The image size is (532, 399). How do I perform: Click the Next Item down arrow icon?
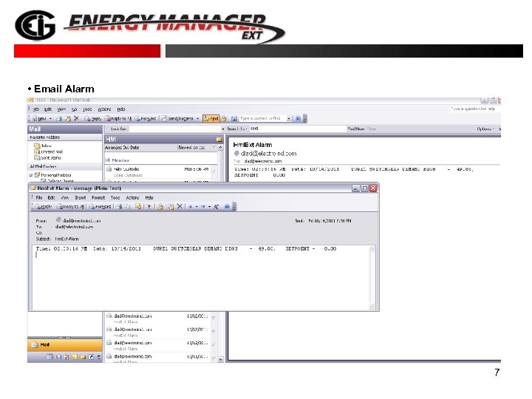203,207
